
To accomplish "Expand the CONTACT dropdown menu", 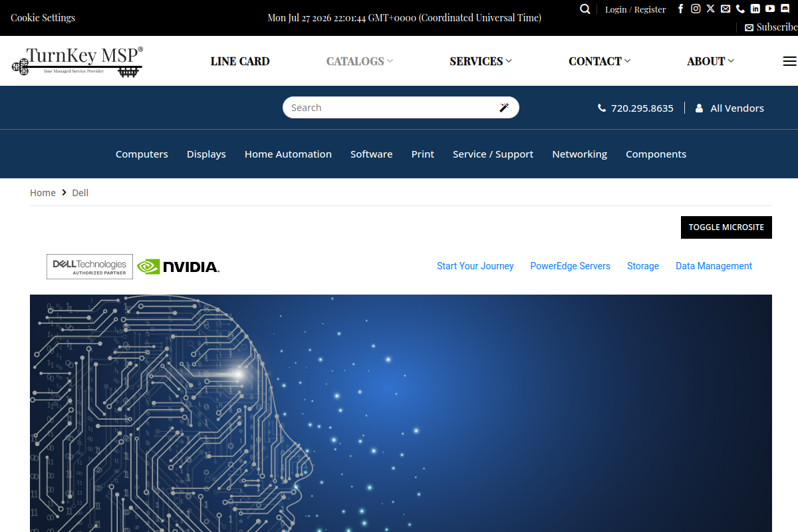I will point(600,61).
